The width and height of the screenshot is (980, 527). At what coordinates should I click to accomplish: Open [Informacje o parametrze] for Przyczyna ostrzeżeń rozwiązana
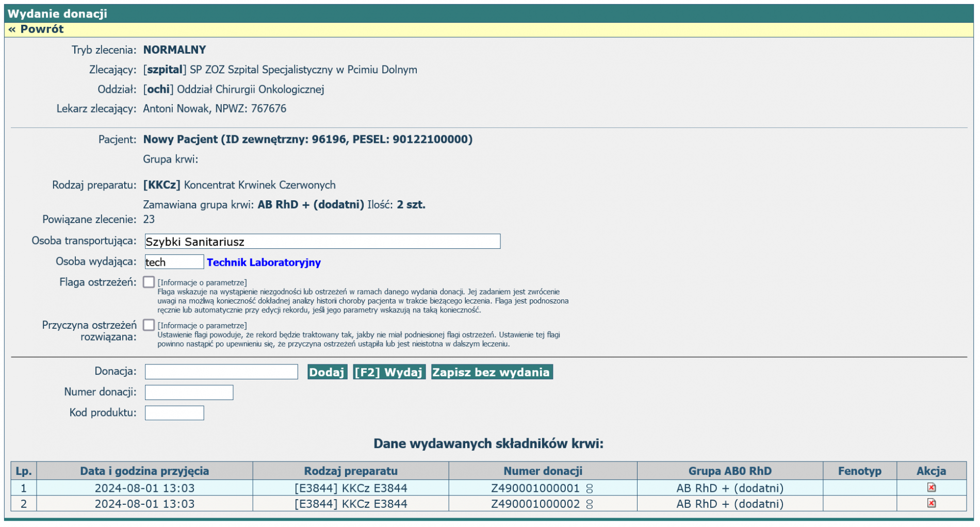pos(202,326)
